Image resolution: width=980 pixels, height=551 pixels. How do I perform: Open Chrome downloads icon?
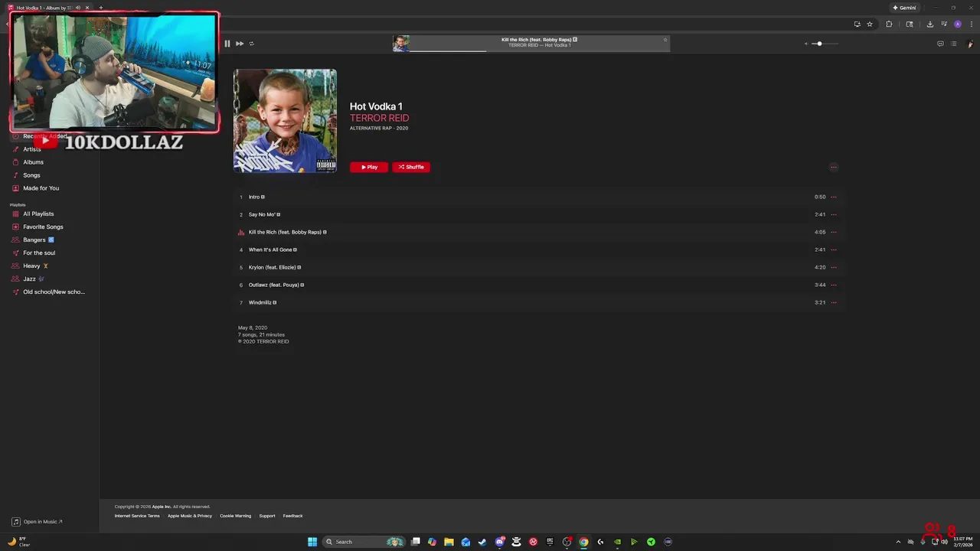click(x=929, y=24)
